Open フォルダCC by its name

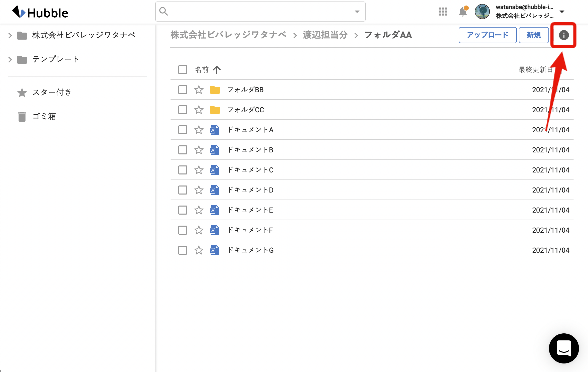tap(246, 110)
